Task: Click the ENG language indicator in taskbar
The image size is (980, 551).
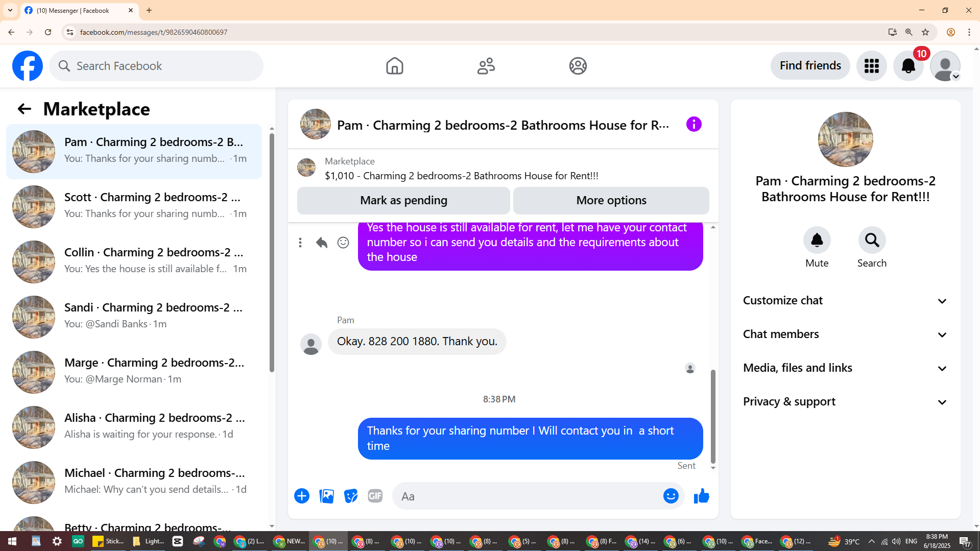Action: (911, 541)
